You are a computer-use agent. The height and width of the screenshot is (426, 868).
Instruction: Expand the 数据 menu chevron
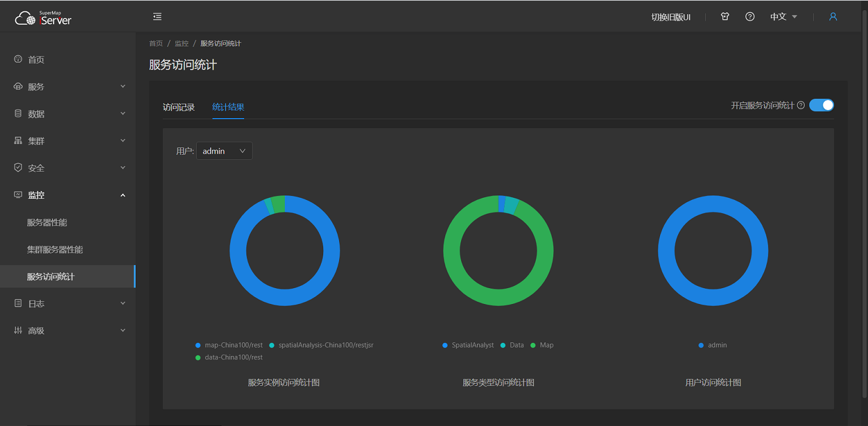(x=123, y=114)
